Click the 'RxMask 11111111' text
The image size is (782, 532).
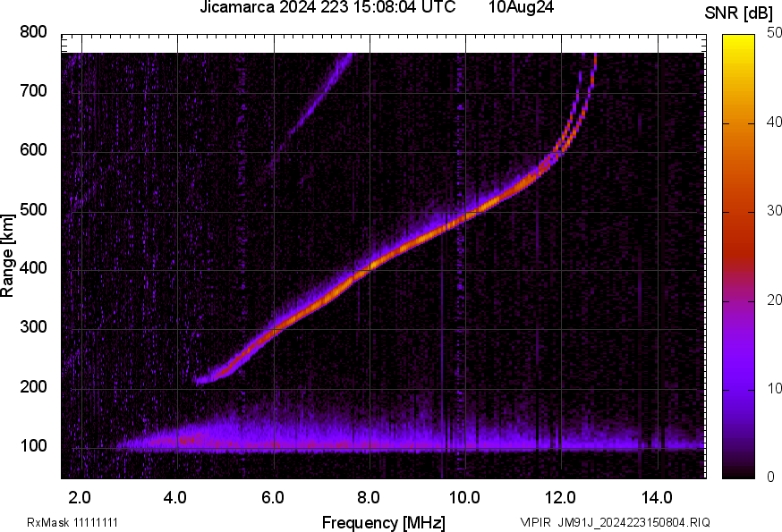coord(72,522)
